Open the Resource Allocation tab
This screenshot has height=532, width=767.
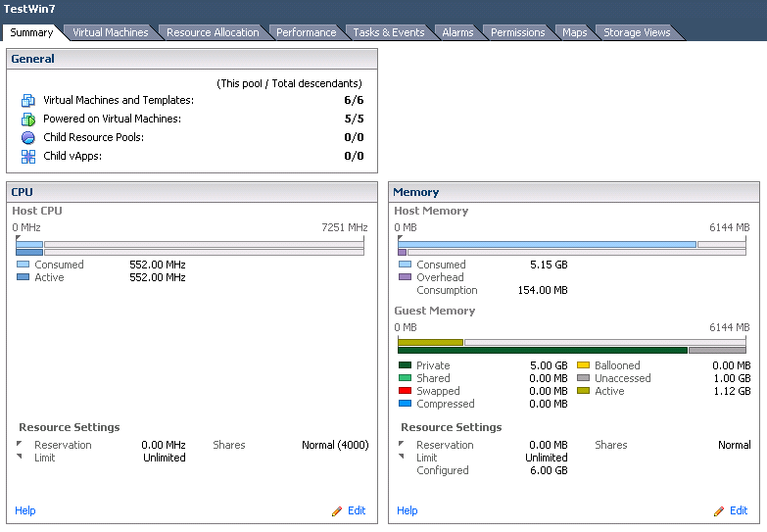coord(213,32)
